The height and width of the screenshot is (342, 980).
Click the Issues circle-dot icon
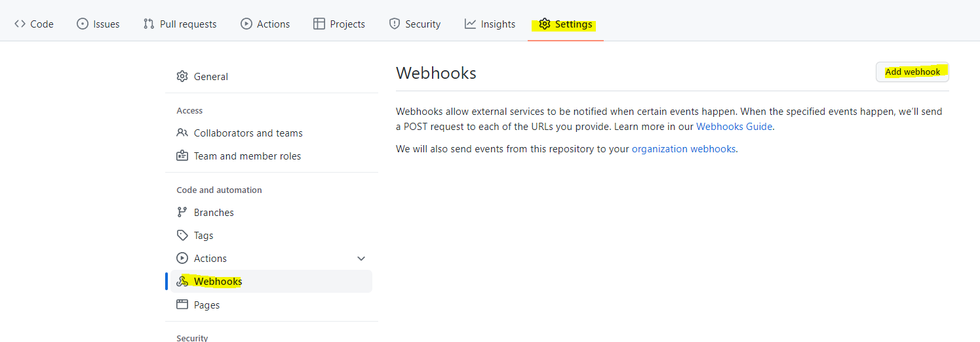point(83,24)
